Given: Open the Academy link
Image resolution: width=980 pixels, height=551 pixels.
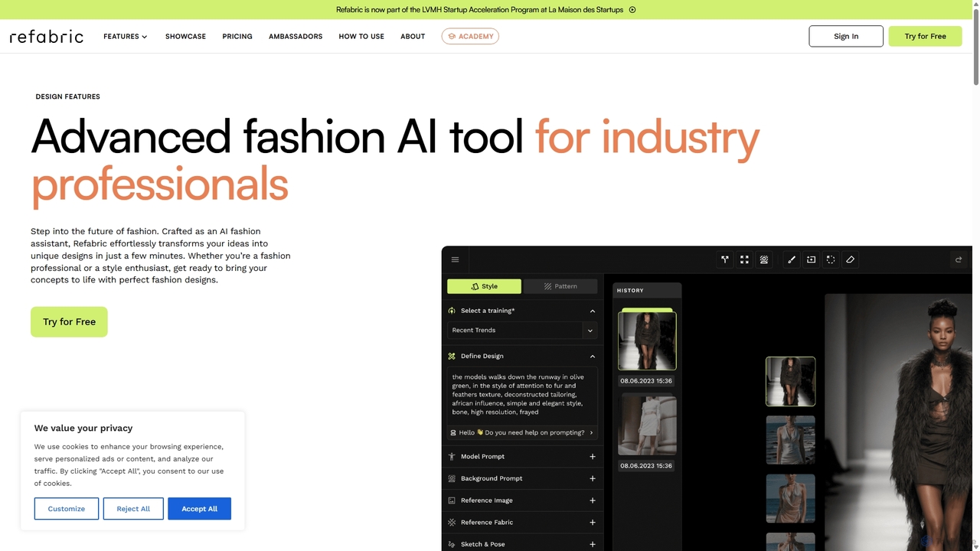Looking at the screenshot, I should click(x=470, y=36).
